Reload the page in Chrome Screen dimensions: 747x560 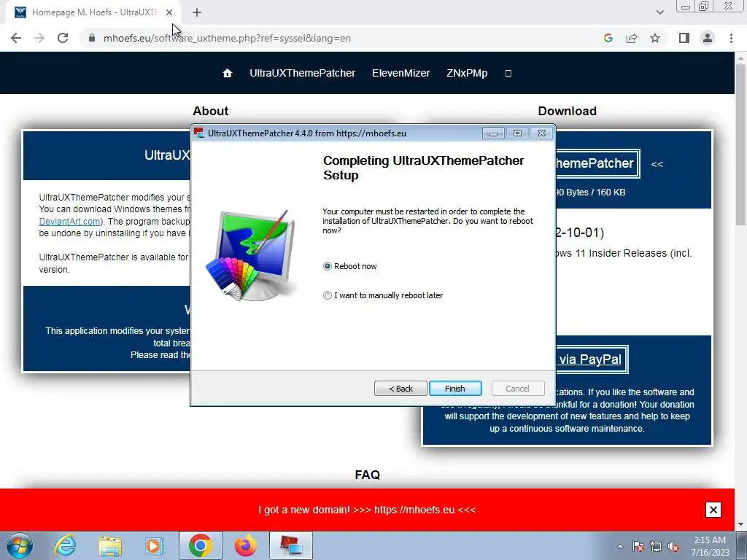63,38
